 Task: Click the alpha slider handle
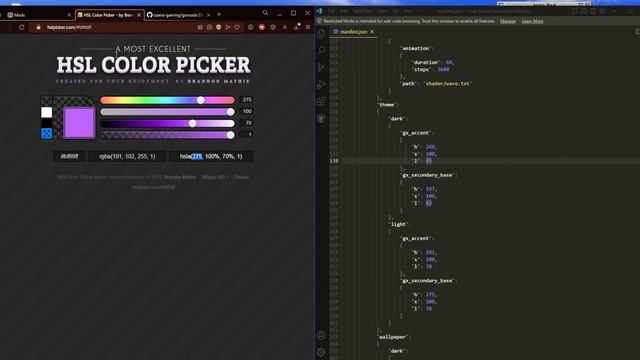pyautogui.click(x=231, y=135)
